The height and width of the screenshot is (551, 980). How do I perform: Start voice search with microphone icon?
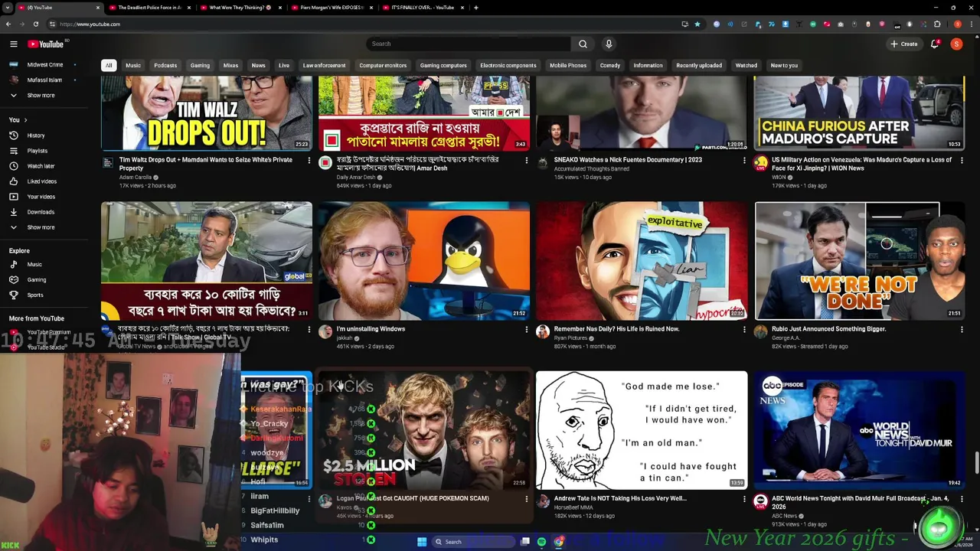pyautogui.click(x=609, y=44)
